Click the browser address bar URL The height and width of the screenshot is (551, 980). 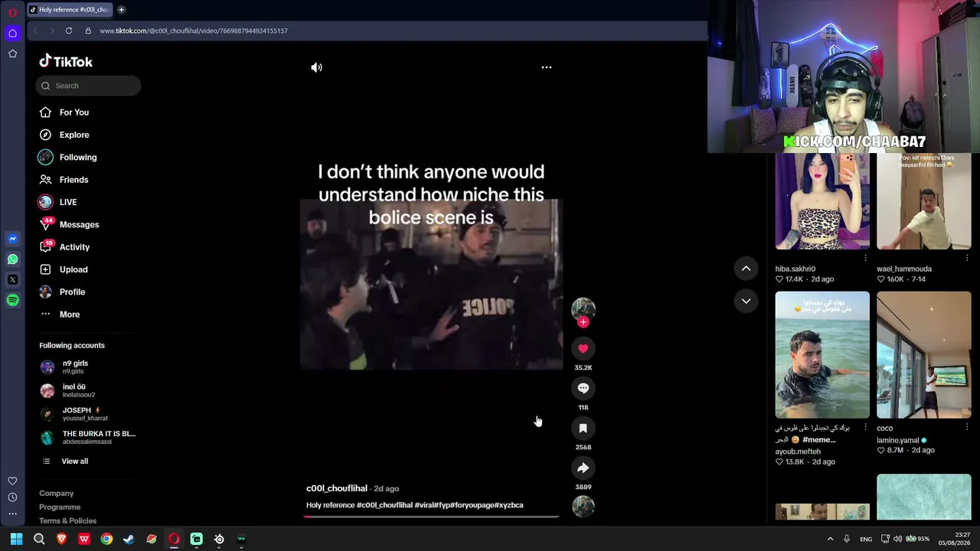coord(194,31)
